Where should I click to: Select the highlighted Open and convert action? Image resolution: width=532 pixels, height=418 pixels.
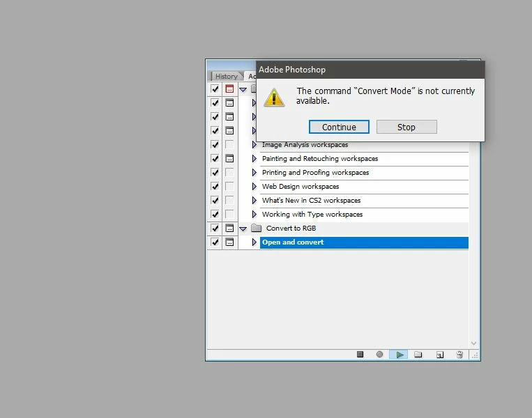[x=364, y=242]
